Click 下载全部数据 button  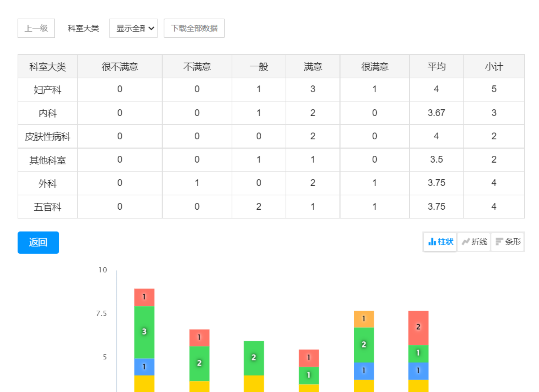pyautogui.click(x=194, y=28)
